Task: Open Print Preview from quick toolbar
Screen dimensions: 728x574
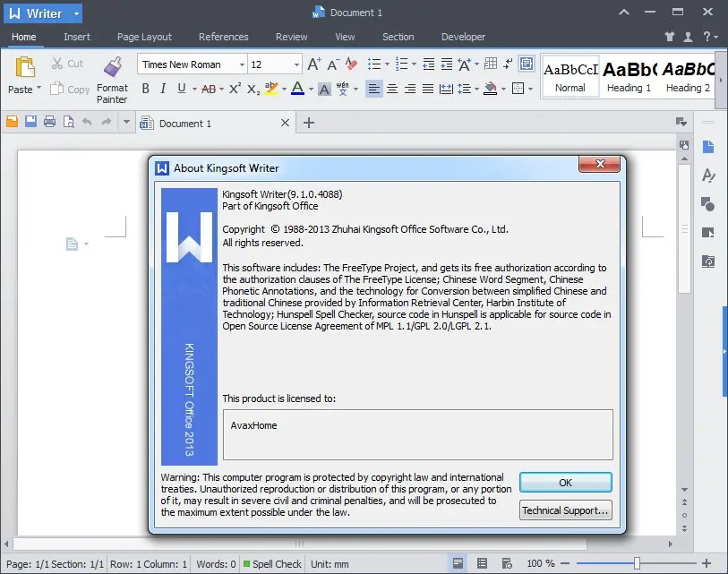Action: click(68, 122)
